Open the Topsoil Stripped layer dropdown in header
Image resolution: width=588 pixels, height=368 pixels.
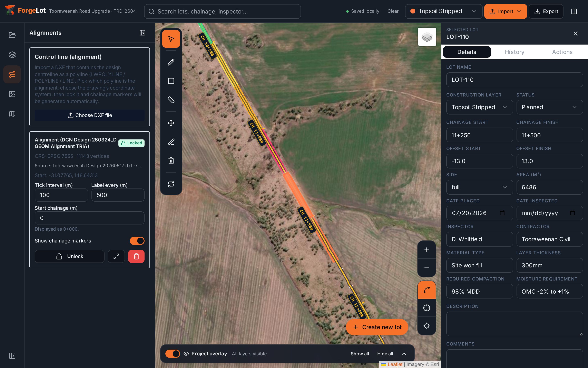click(x=443, y=11)
